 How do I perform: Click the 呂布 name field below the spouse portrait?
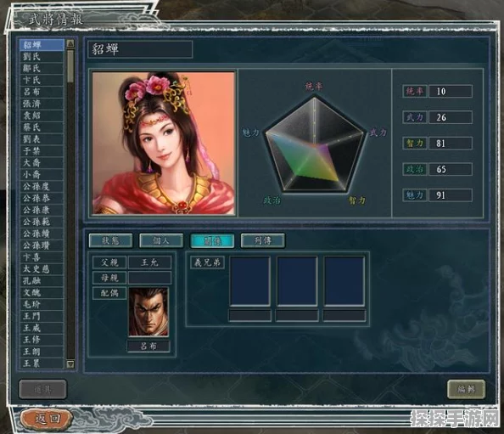[148, 347]
